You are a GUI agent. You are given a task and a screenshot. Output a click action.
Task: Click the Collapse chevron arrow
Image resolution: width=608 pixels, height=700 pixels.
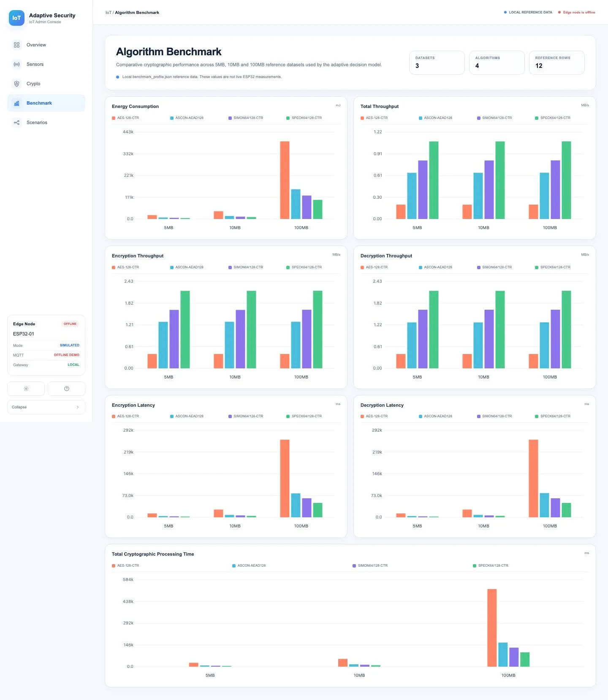point(77,407)
